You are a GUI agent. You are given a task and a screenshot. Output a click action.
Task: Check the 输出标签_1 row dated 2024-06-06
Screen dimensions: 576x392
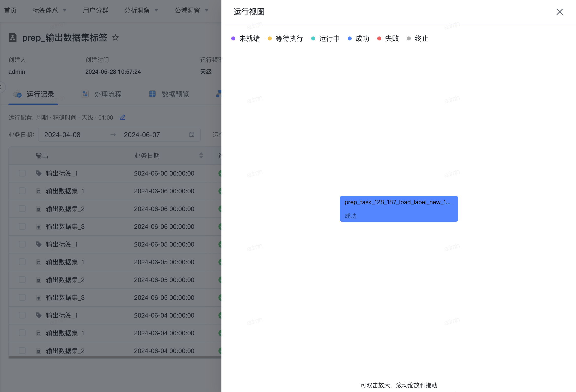point(22,173)
